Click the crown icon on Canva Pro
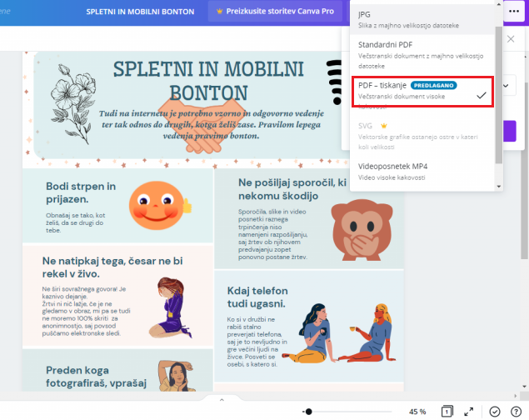This screenshot has width=529, height=420. 220,11
